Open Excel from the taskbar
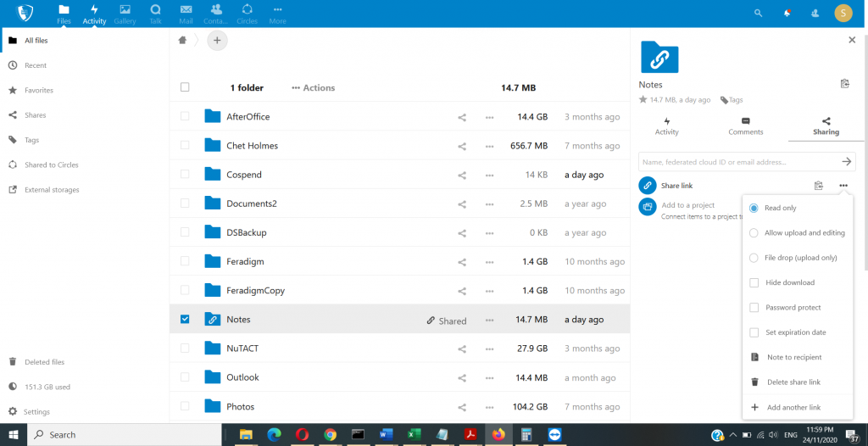 click(414, 434)
